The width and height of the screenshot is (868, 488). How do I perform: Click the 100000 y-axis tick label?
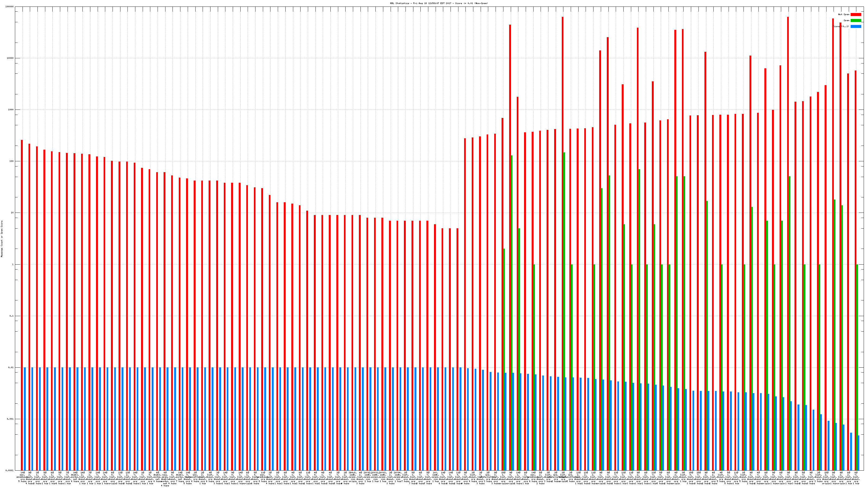[x=10, y=7]
